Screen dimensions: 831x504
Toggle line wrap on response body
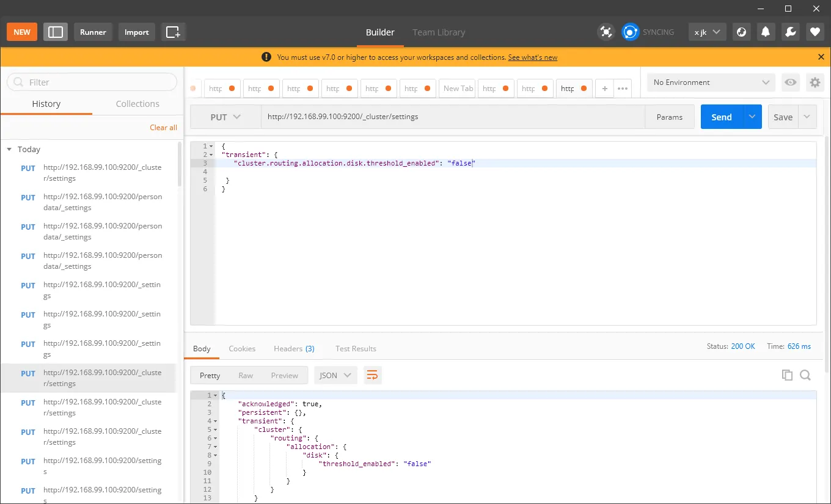(372, 375)
